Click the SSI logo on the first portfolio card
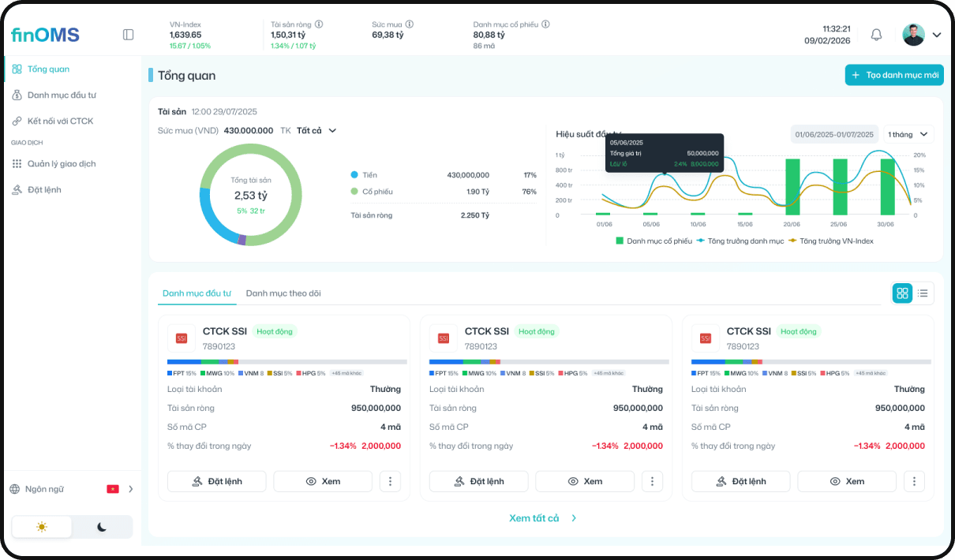The width and height of the screenshot is (955, 560). (181, 337)
